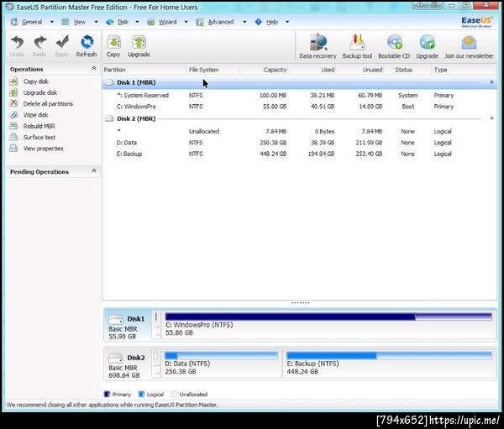Start Surface test operation
The image size is (504, 429).
[39, 137]
